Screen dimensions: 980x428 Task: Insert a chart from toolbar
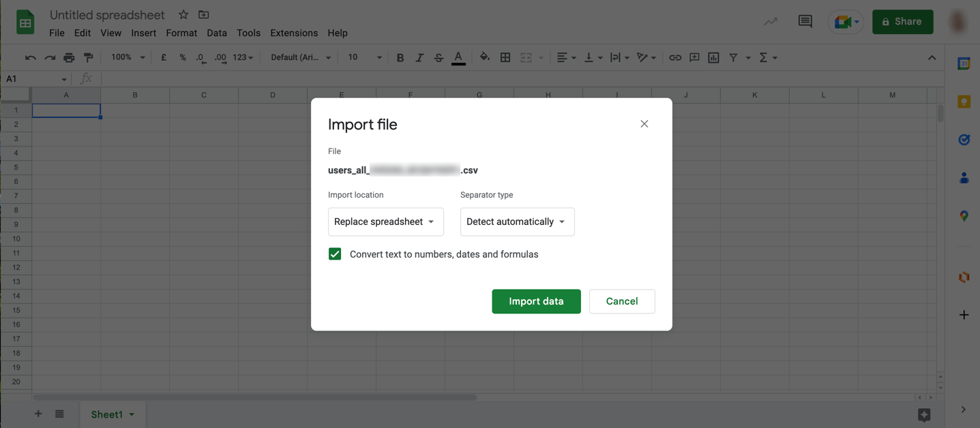713,57
